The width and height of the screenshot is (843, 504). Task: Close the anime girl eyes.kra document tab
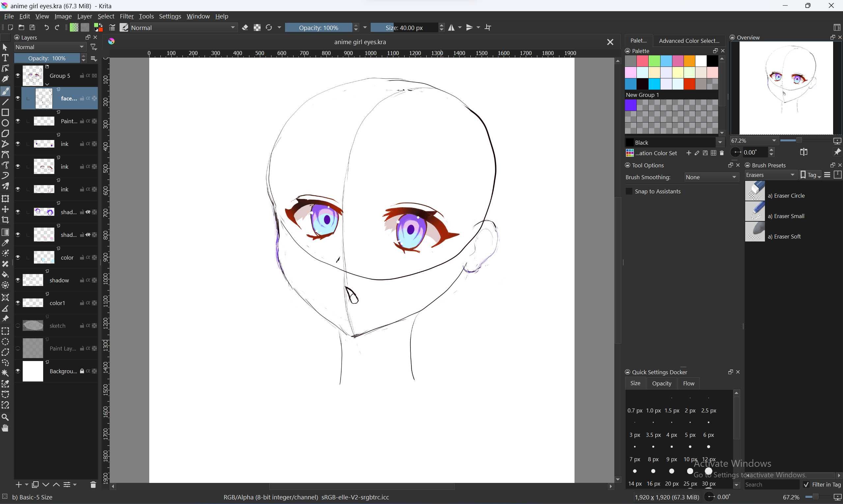tap(610, 42)
